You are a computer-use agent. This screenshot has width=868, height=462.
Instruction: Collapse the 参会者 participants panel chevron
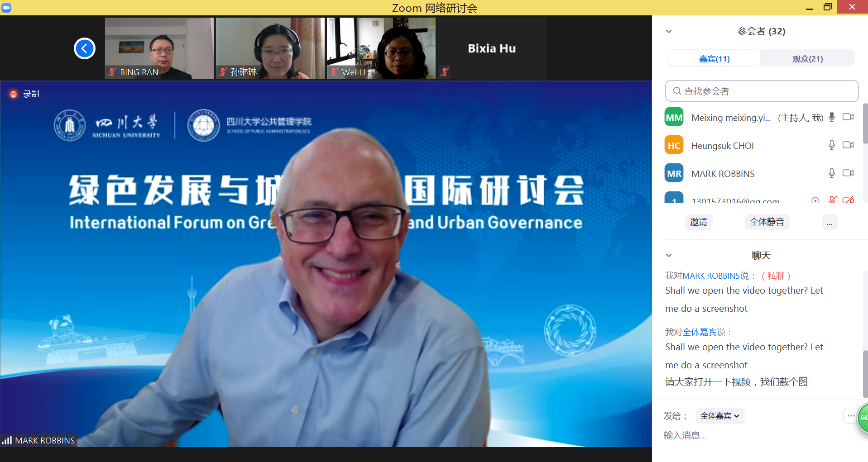point(669,31)
